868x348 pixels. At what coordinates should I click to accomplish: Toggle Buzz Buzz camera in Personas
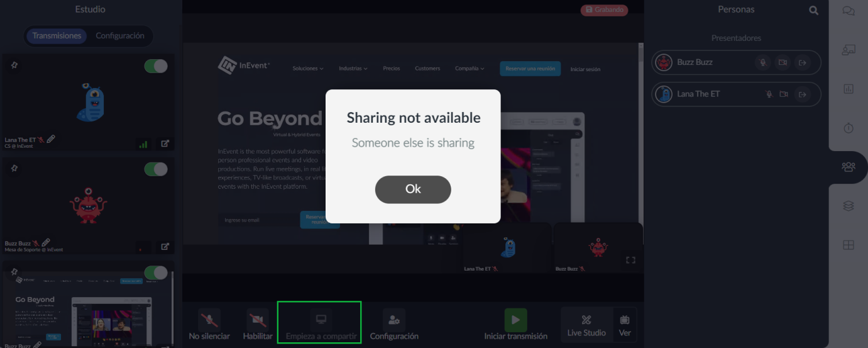coord(783,62)
